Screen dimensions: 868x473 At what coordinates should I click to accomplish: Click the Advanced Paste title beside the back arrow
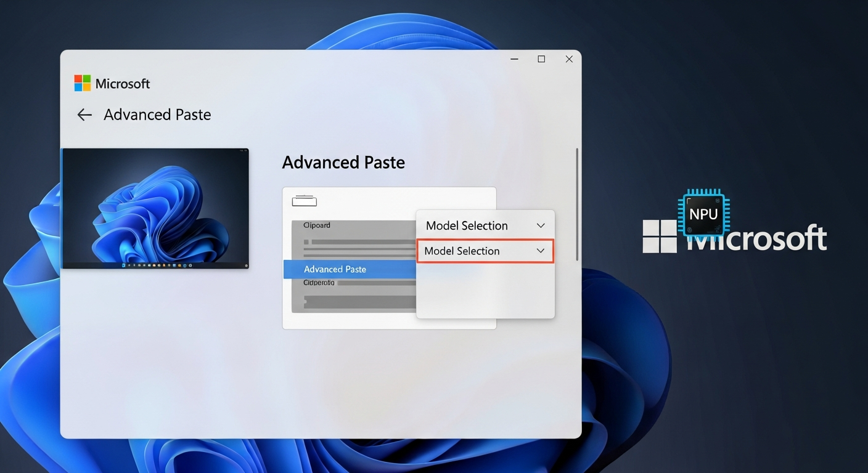pyautogui.click(x=157, y=115)
